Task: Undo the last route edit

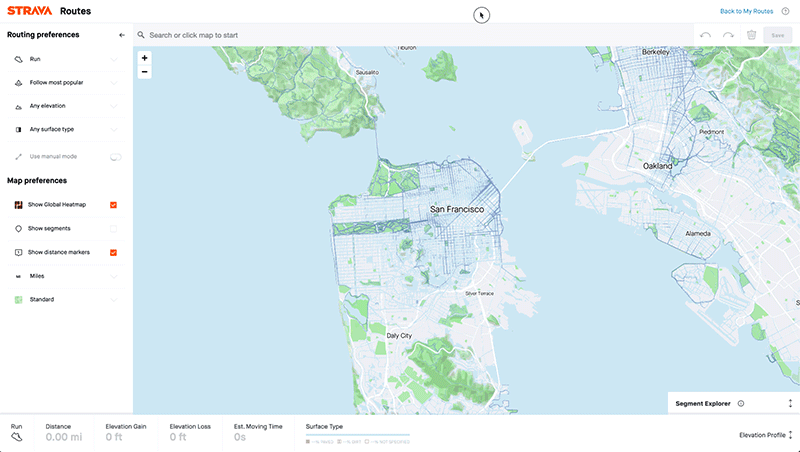Action: click(x=705, y=35)
